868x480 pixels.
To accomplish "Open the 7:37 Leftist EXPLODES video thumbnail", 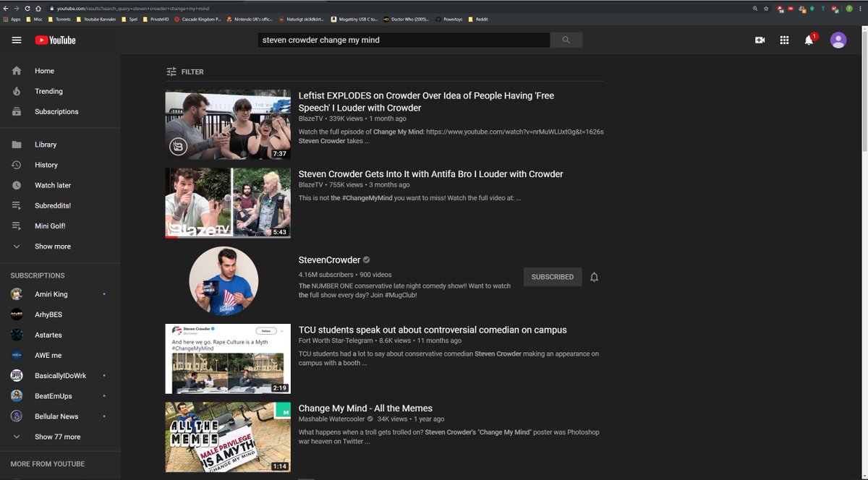I will pos(228,124).
